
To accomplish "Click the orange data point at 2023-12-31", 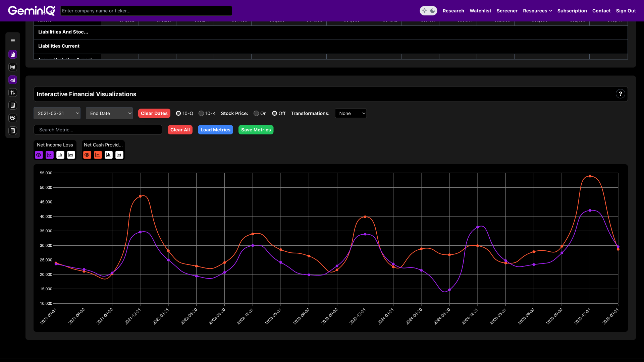I will pos(365,217).
